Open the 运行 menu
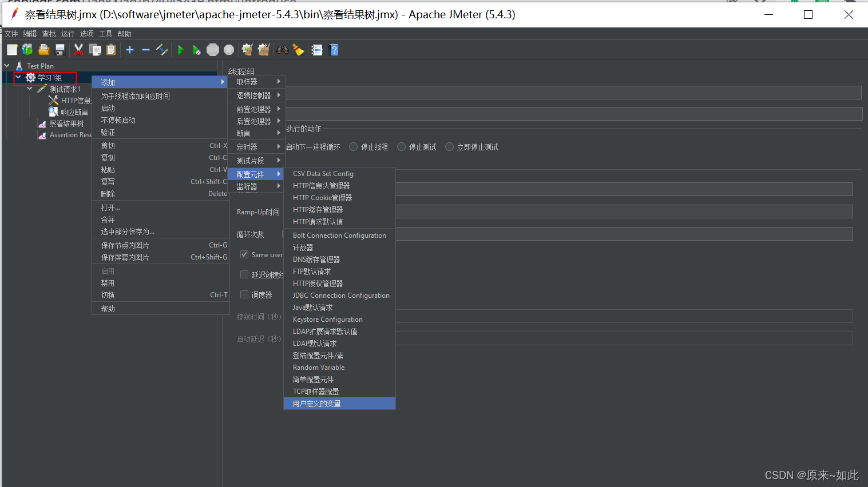Screen dimensions: 868x487 click(x=68, y=34)
